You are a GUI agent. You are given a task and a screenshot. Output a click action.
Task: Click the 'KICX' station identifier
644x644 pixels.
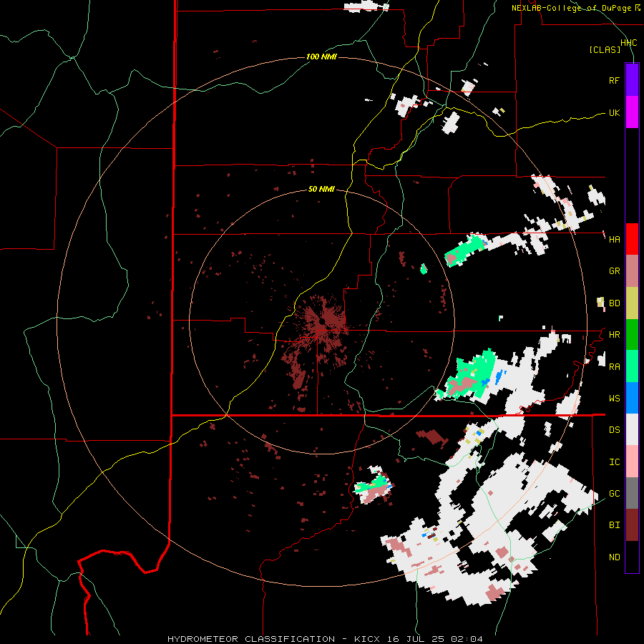[x=367, y=639]
